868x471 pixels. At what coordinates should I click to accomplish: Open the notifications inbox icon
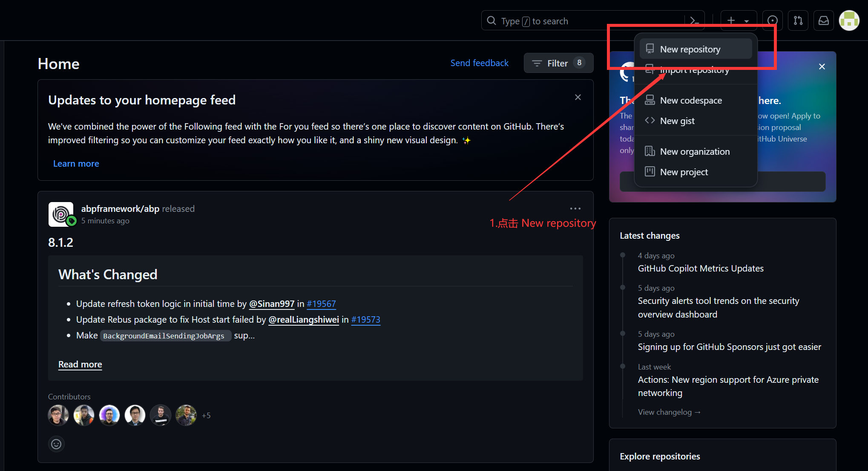[824, 20]
